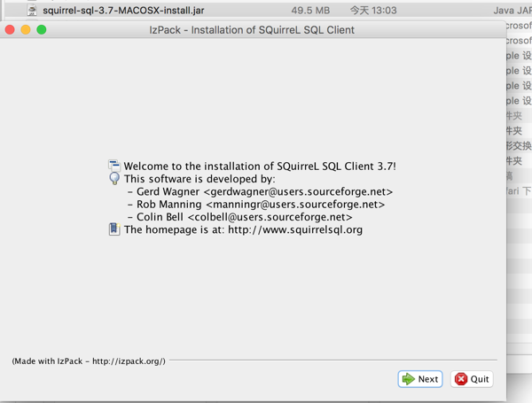Click the Welcome to the installation text

[259, 166]
